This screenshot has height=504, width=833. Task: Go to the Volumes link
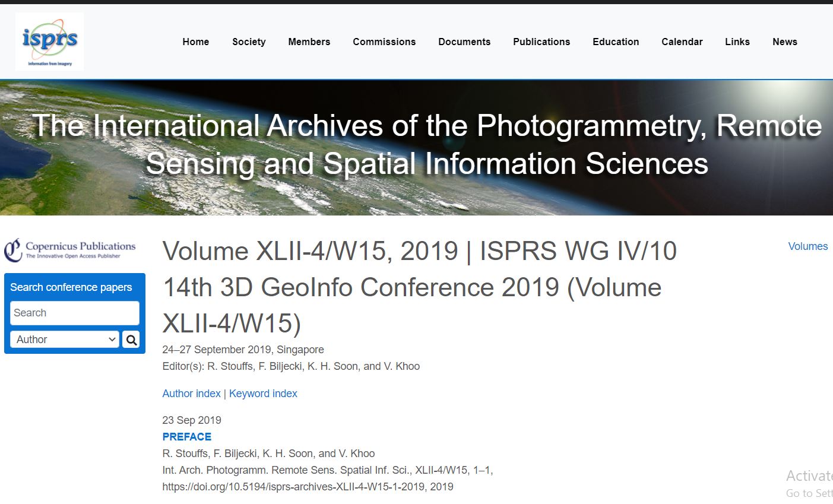[808, 246]
